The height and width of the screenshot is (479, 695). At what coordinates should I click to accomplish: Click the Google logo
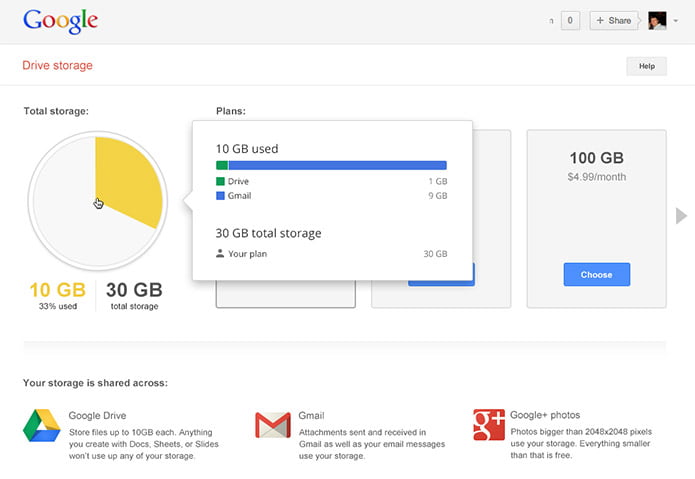[x=60, y=21]
